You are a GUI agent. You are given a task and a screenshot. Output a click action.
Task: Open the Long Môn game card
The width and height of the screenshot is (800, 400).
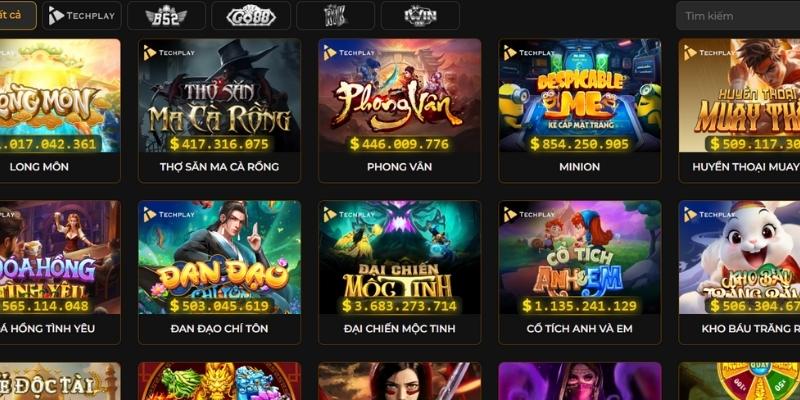click(60, 111)
